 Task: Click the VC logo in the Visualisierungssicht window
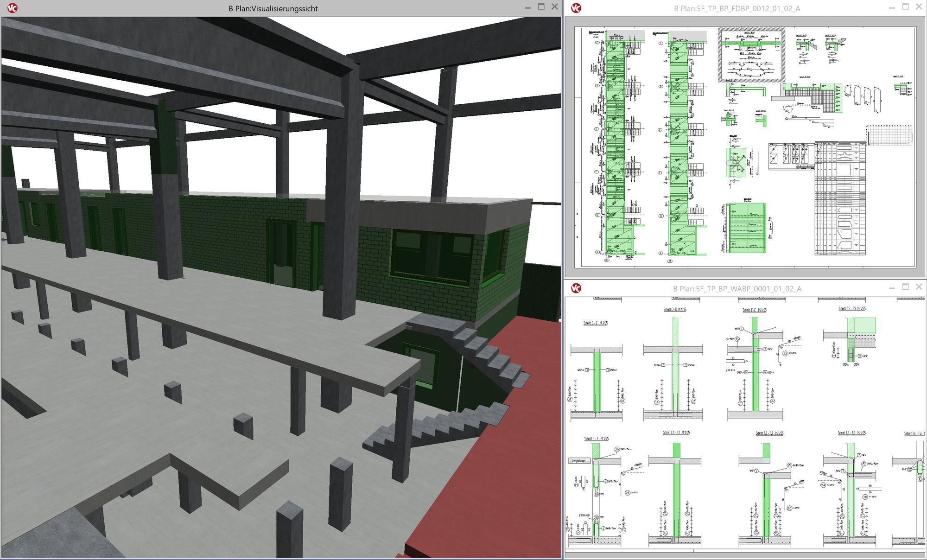tap(13, 8)
